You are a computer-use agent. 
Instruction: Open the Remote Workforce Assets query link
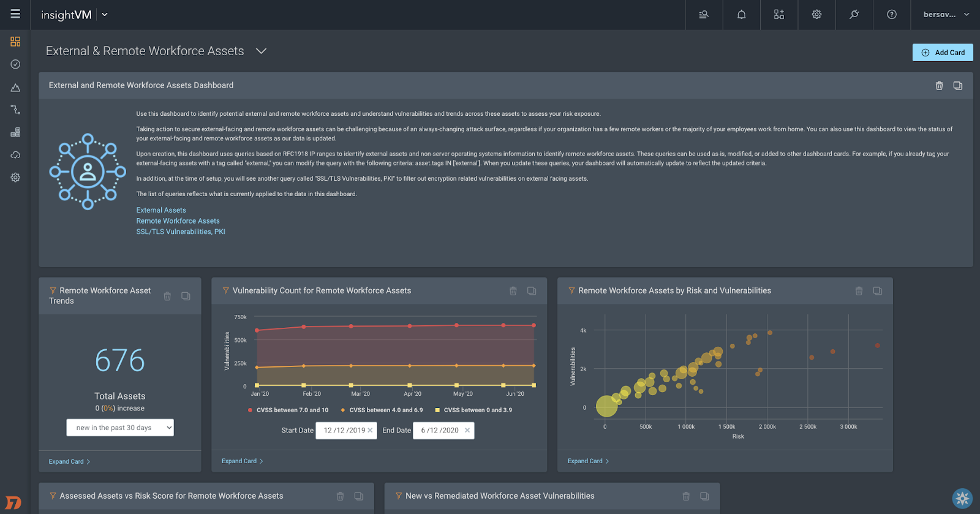click(x=178, y=221)
